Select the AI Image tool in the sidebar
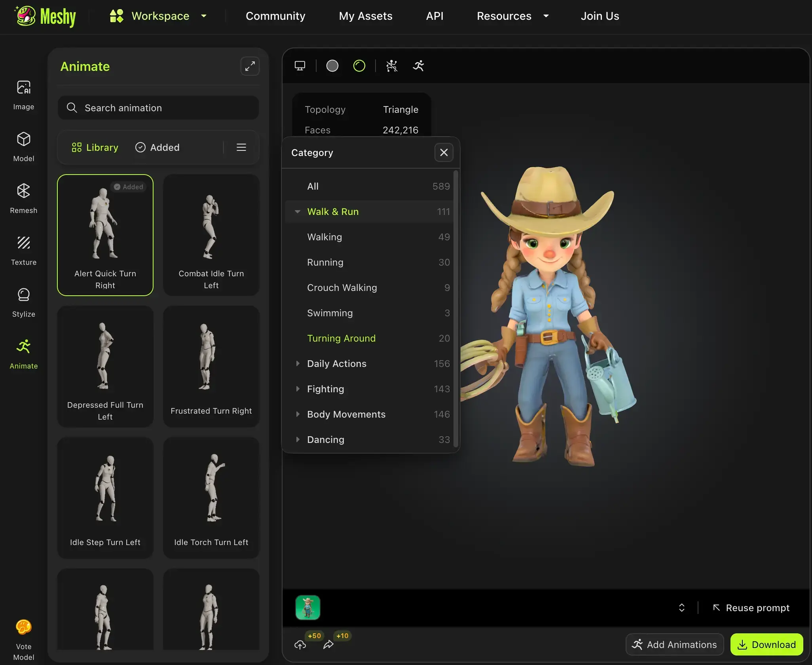This screenshot has height=665, width=812. [x=23, y=95]
